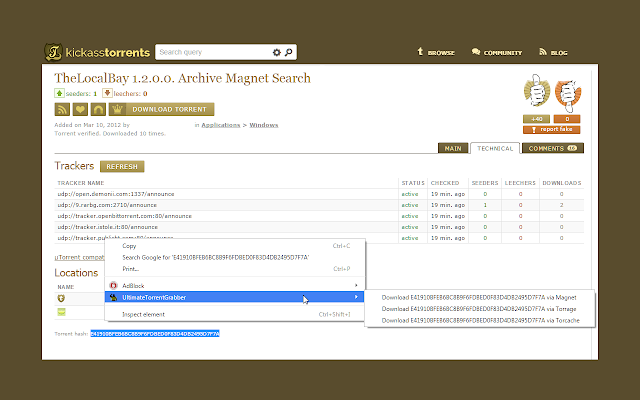Click the RSS feed button below title
640x400 pixels.
tap(62, 109)
